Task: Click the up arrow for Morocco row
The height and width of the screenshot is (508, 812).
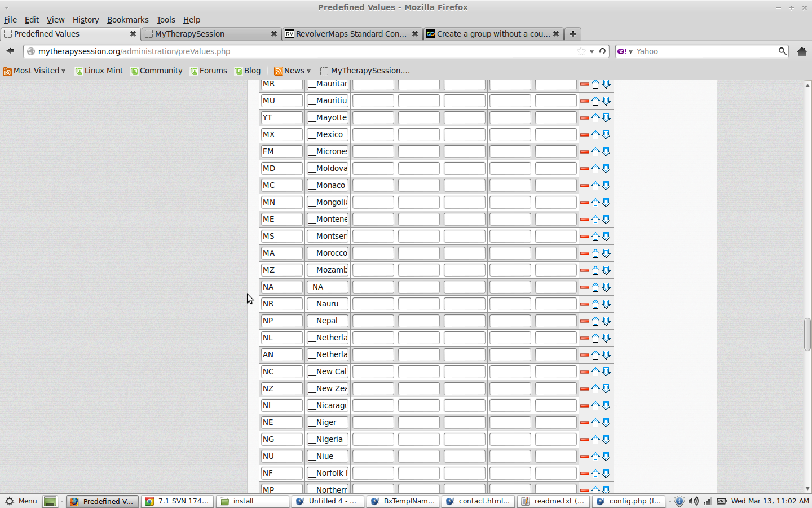Action: (x=595, y=253)
